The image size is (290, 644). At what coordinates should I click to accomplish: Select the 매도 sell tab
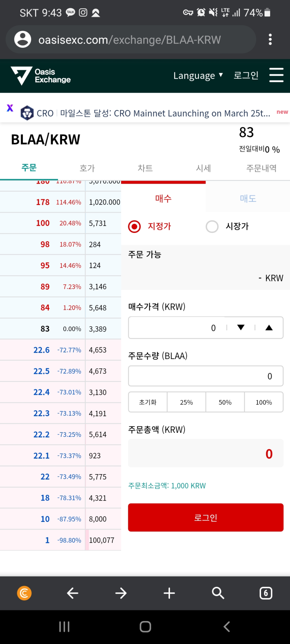[x=248, y=198]
